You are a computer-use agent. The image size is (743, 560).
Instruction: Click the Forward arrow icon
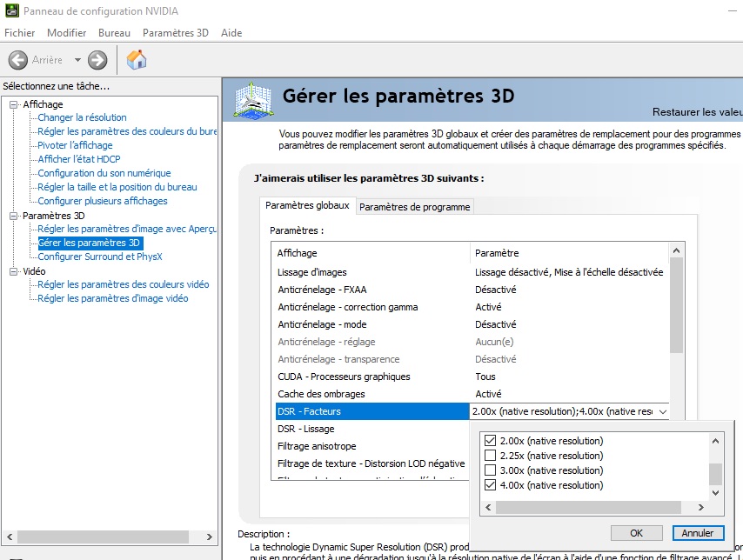coord(97,60)
